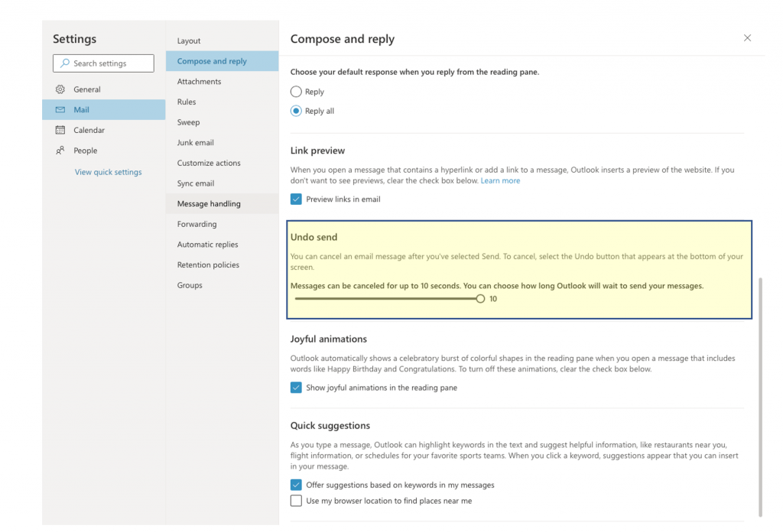
Task: Go to Sweep settings
Action: pos(223,122)
